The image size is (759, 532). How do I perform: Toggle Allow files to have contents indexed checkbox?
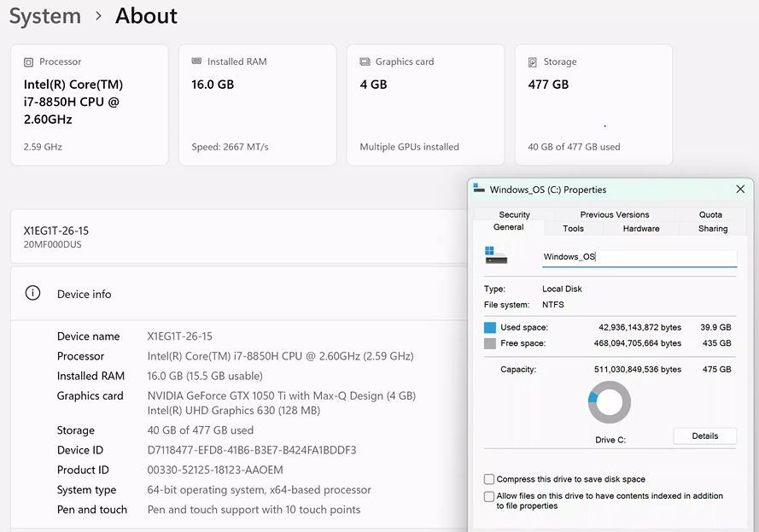[x=489, y=497]
